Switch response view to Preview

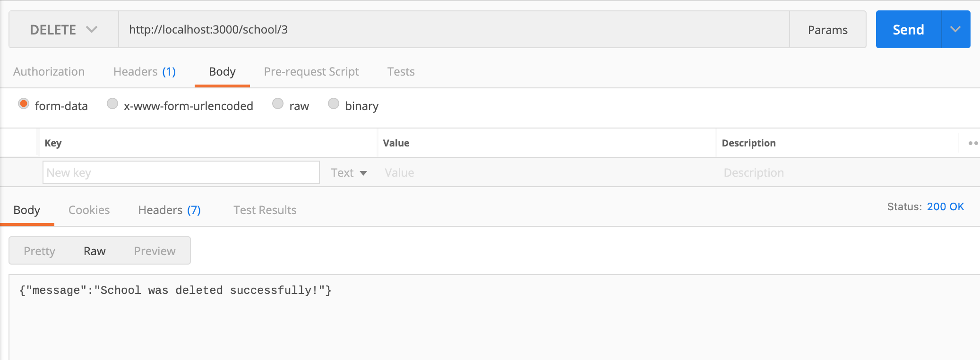155,251
